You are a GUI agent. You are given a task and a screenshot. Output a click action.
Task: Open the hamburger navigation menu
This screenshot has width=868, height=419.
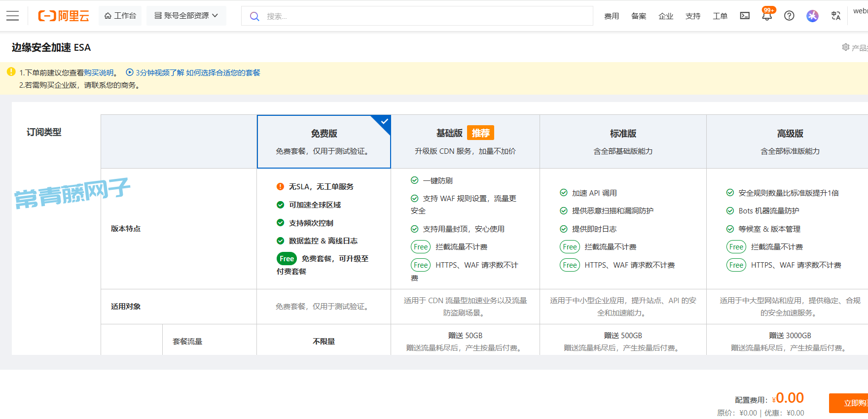pyautogui.click(x=12, y=16)
